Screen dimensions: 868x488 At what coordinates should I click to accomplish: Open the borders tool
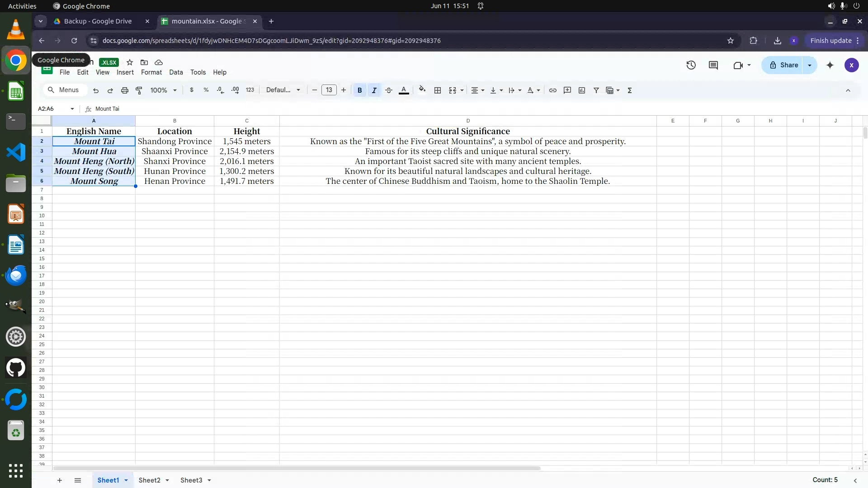[437, 90]
